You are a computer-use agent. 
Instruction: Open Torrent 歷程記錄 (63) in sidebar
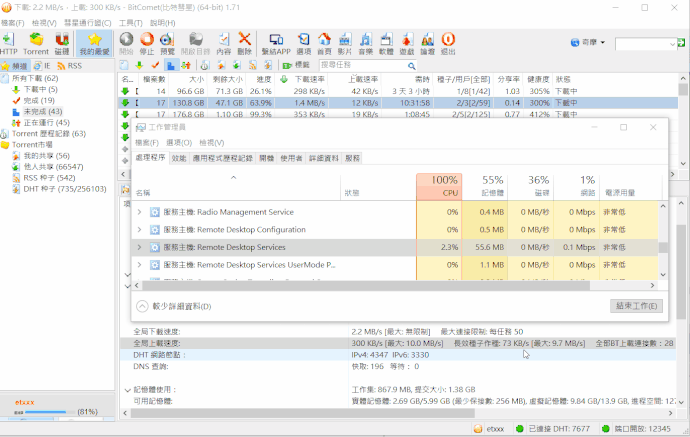pyautogui.click(x=49, y=134)
